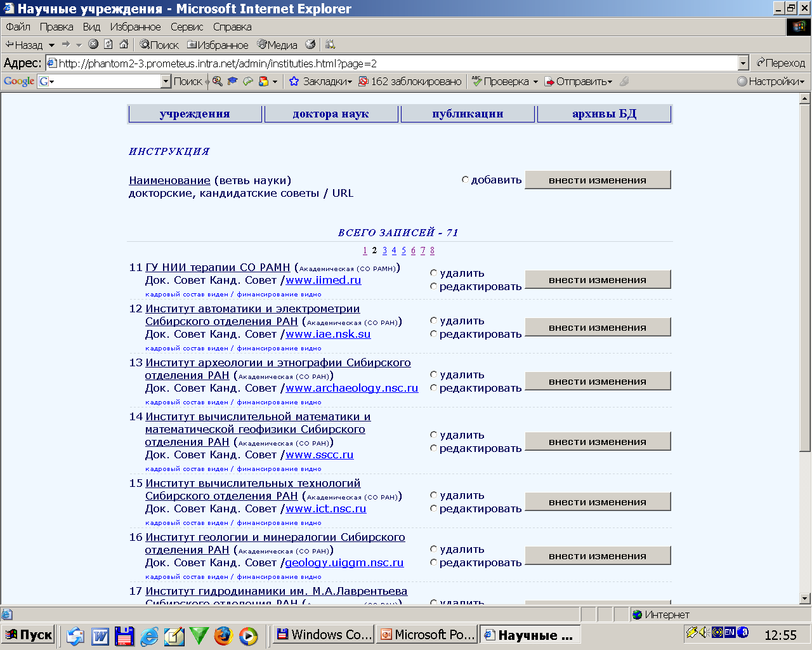Go to Home page icon
The width and height of the screenshot is (812, 650).
124,44
